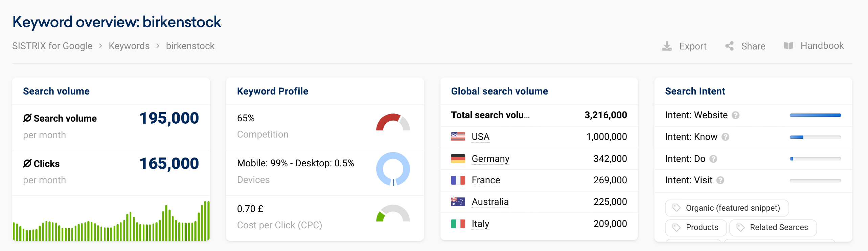The image size is (868, 251).
Task: Click the tag icon in Products chip
Action: tap(676, 227)
